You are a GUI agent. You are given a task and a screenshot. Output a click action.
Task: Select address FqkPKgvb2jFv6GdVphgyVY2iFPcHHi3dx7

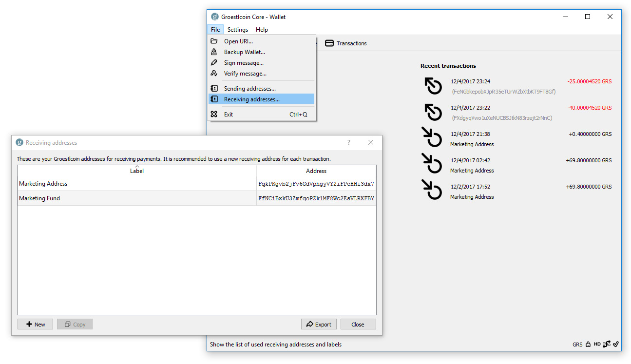(x=316, y=184)
